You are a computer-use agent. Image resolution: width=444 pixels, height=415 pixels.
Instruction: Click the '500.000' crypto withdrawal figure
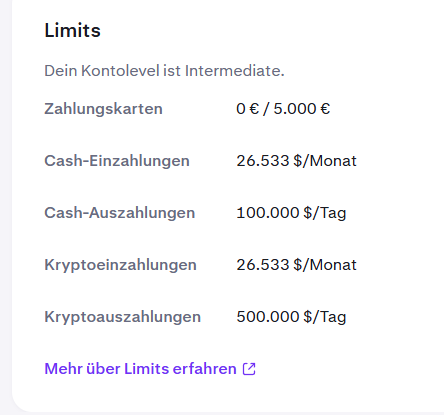tap(268, 317)
